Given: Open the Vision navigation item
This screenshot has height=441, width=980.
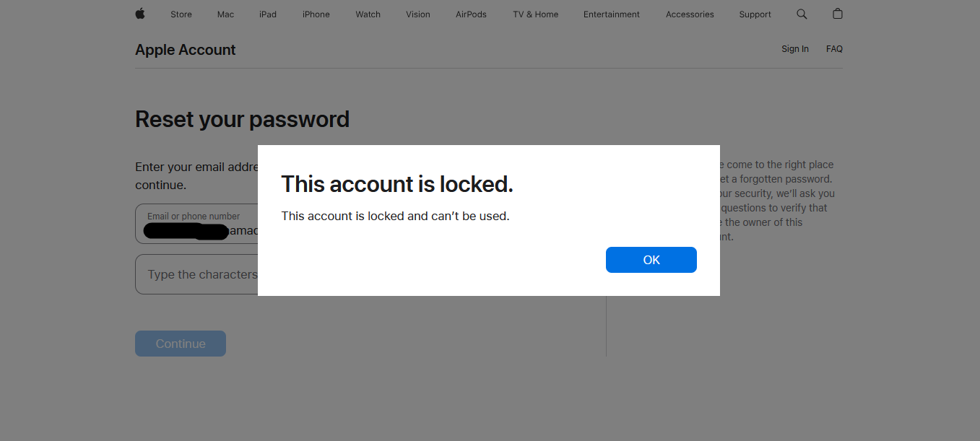Looking at the screenshot, I should point(418,14).
